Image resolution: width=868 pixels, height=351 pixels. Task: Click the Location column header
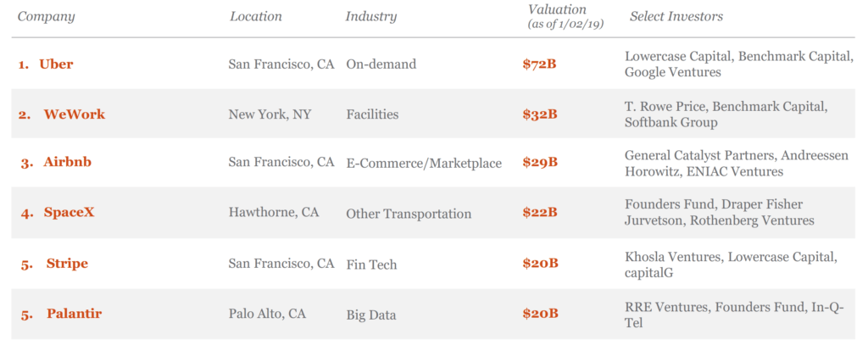[256, 17]
